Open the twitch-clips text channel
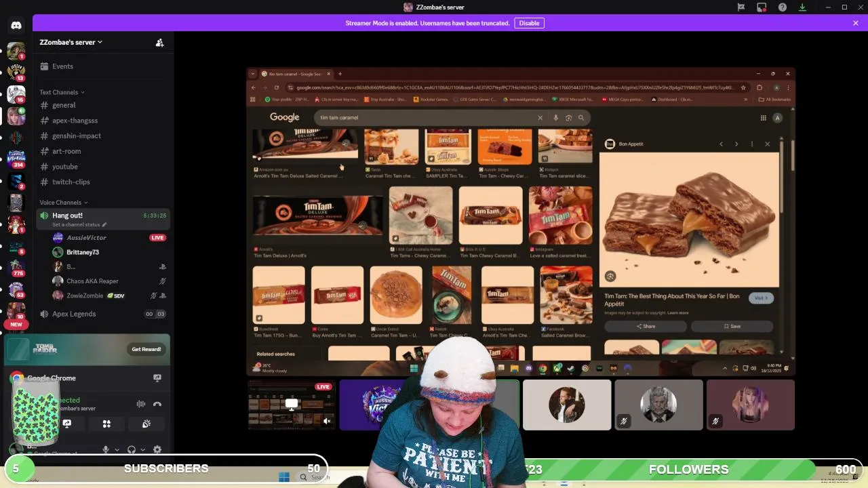 tap(102, 182)
